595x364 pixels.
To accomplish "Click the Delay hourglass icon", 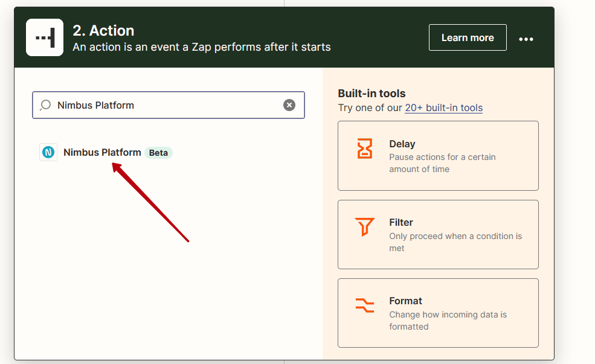I will pyautogui.click(x=365, y=148).
